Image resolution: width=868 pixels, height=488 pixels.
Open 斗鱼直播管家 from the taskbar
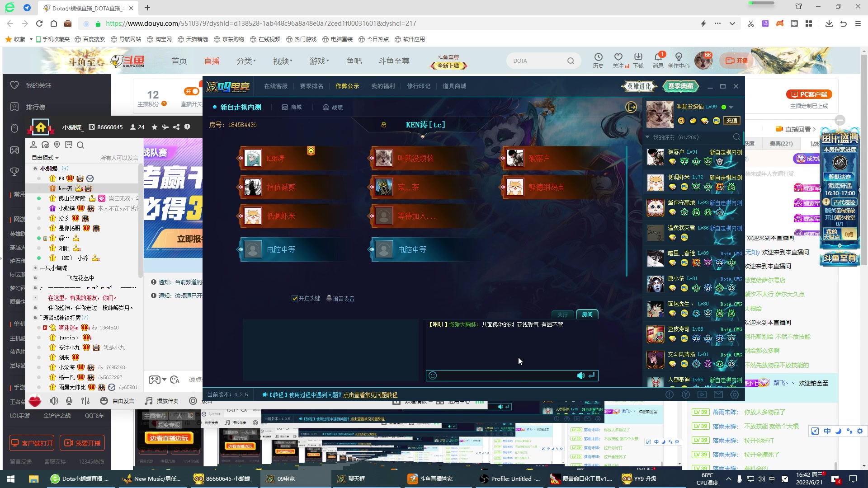[x=430, y=479]
